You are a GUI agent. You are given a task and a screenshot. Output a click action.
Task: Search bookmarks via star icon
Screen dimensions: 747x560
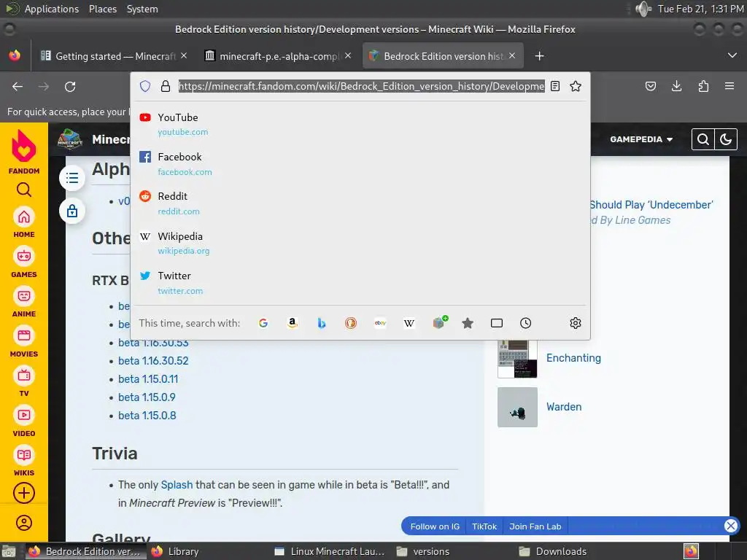468,323
